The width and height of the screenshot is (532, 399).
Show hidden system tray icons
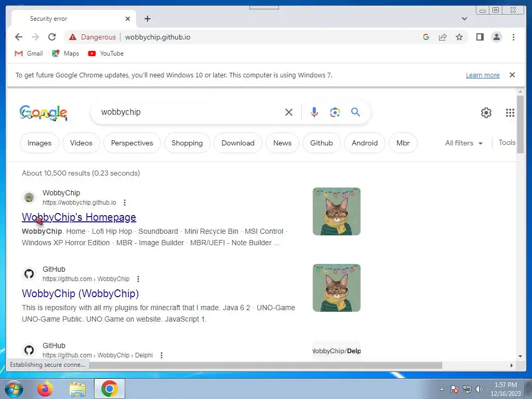pyautogui.click(x=442, y=389)
